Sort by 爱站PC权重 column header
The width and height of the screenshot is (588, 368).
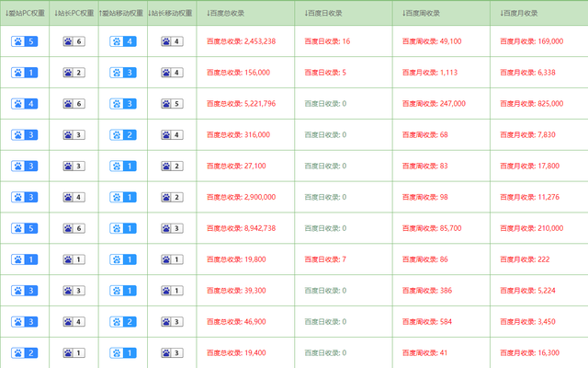25,13
